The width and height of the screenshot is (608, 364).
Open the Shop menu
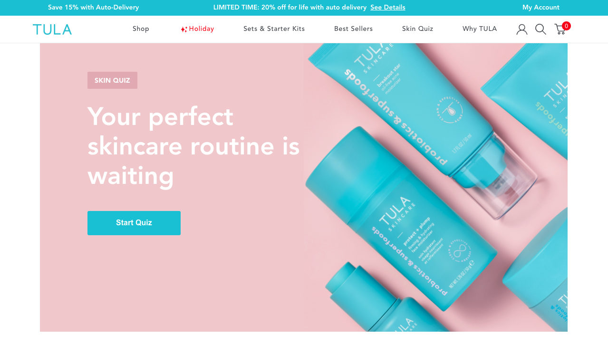click(141, 29)
